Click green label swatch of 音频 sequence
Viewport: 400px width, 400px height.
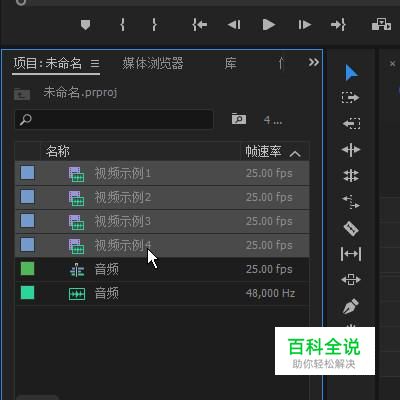coord(27,269)
